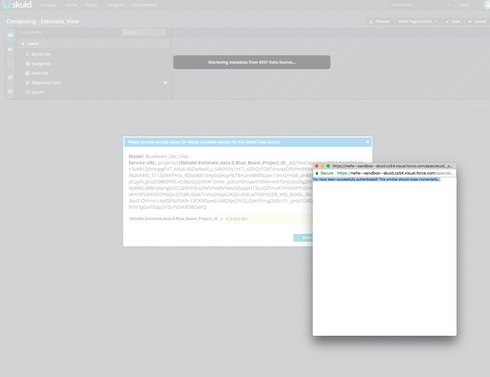Click the Components panel heading
The width and height of the screenshot is (490, 377).
30,32
